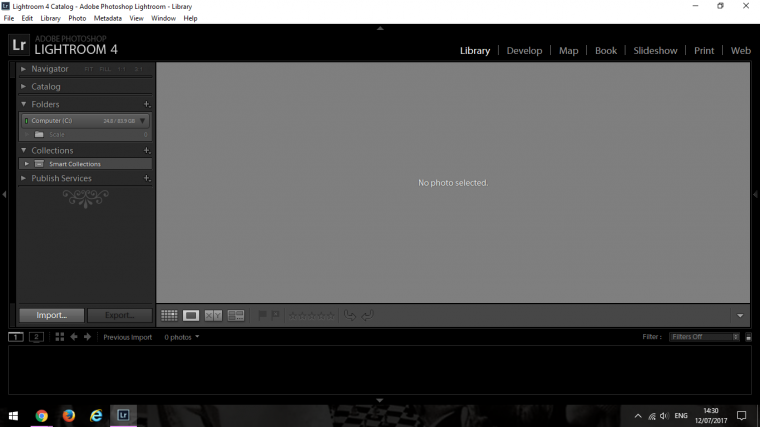760x427 pixels.
Task: Add a publish service with plus icon
Action: [x=147, y=178]
